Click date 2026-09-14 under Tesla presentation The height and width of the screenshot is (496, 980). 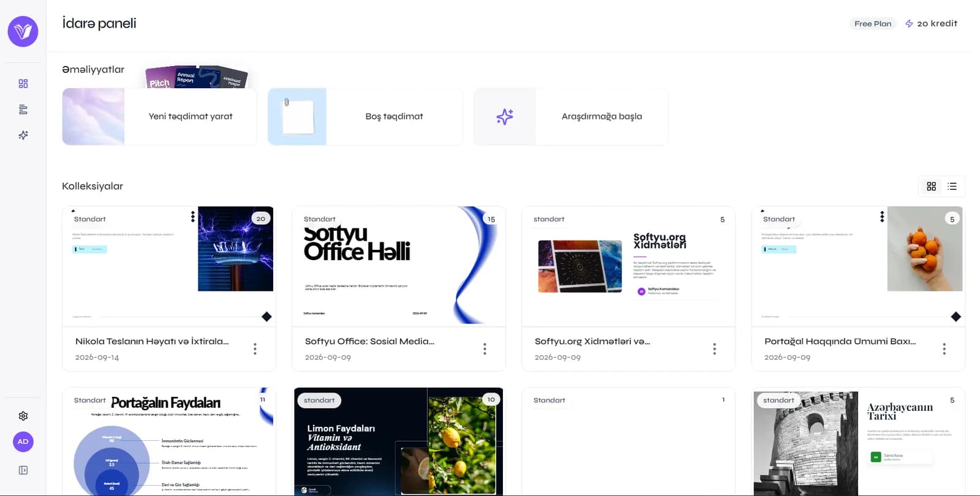tap(97, 357)
